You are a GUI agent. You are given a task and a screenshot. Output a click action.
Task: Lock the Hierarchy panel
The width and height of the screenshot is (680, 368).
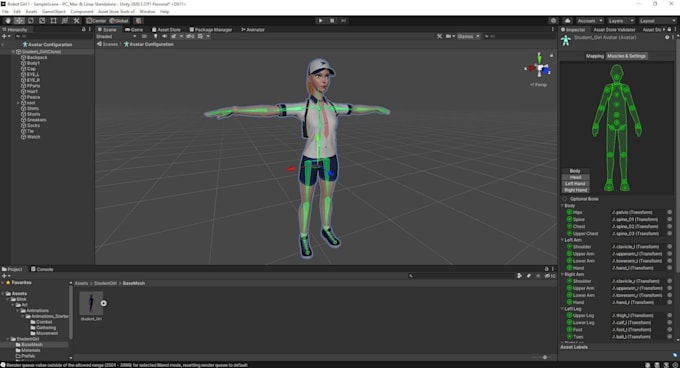tap(83, 29)
